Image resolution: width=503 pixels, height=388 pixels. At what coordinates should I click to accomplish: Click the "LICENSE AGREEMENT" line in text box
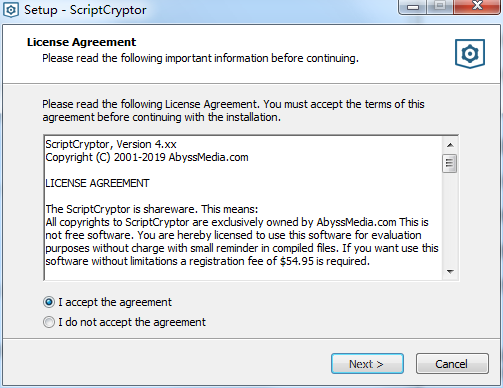click(x=97, y=183)
